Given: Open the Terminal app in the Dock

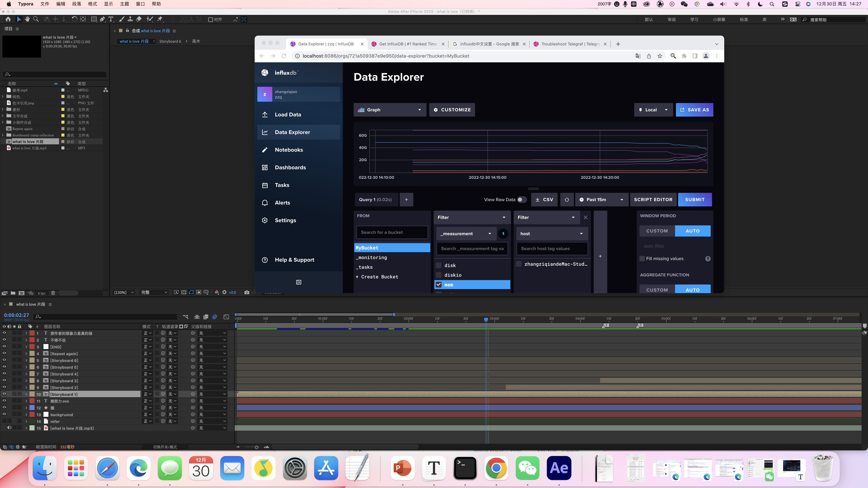Looking at the screenshot, I should tap(465, 468).
